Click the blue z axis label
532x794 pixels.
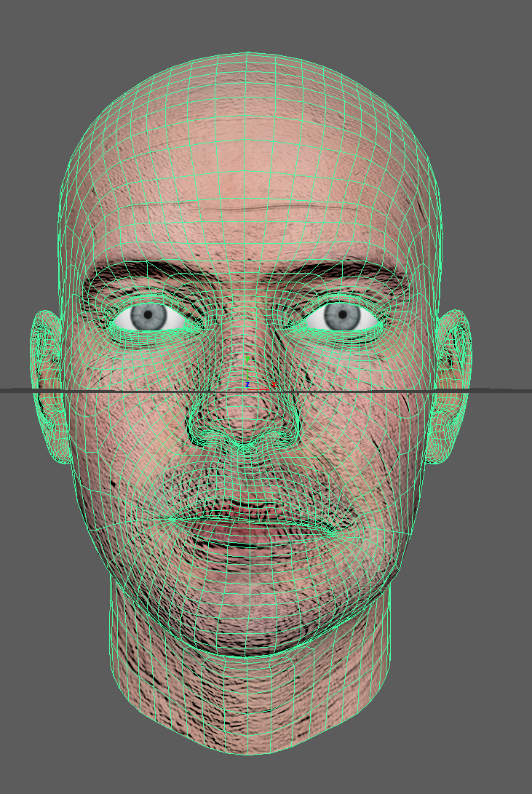[x=247, y=385]
